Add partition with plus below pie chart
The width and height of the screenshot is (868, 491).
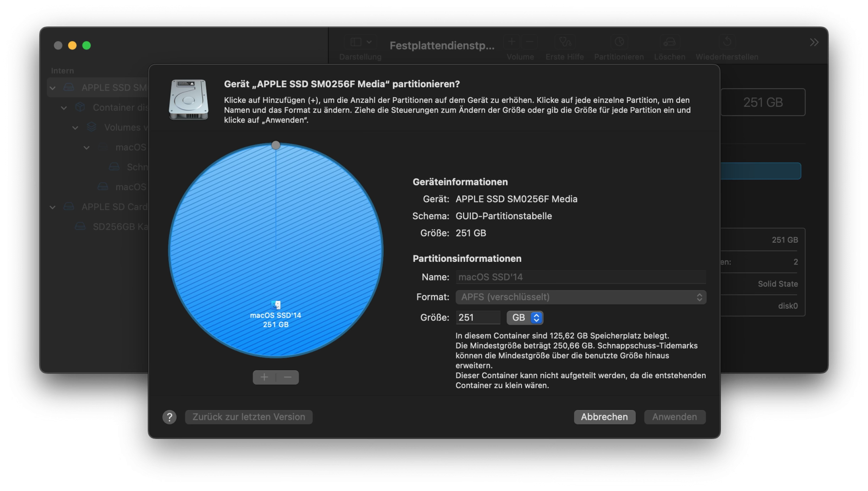[264, 377]
